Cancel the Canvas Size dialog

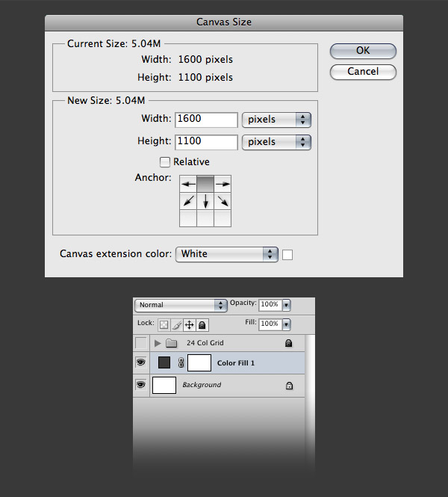pyautogui.click(x=363, y=72)
